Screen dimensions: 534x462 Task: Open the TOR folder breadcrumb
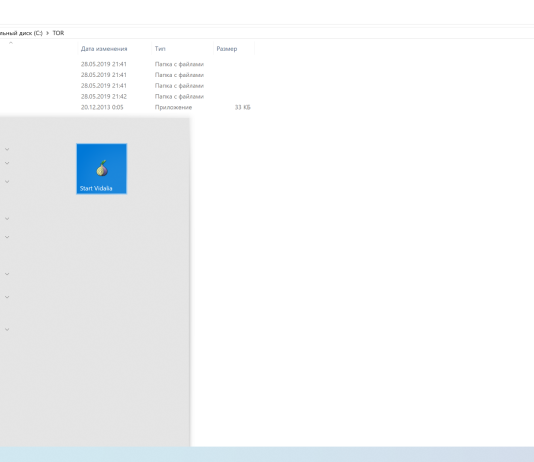pos(58,33)
